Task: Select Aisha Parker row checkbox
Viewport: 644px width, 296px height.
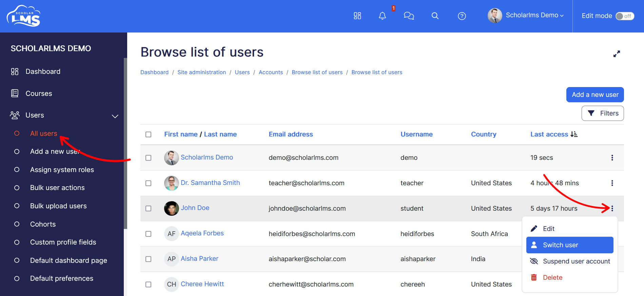Action: pyautogui.click(x=149, y=259)
